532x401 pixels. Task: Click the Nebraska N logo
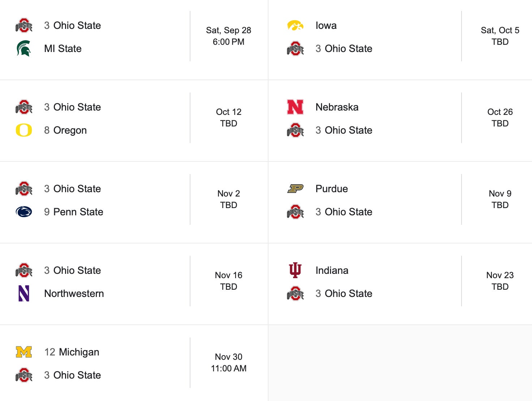click(295, 107)
